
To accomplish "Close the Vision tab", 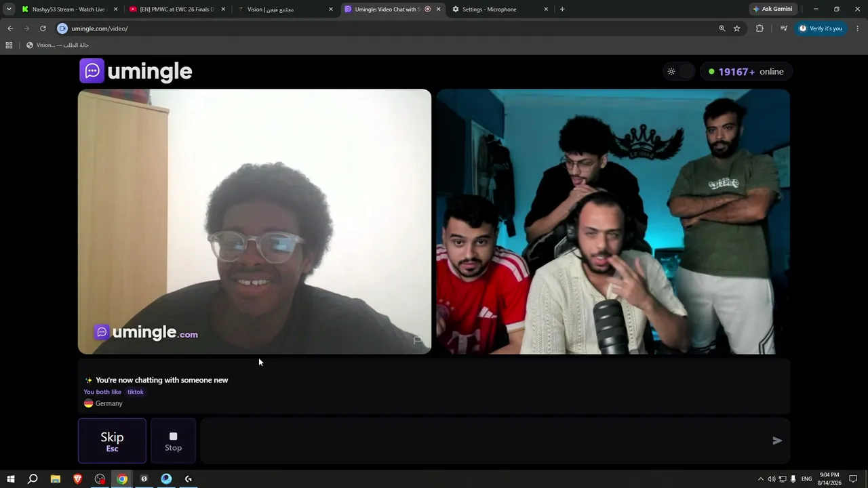I will [x=331, y=9].
